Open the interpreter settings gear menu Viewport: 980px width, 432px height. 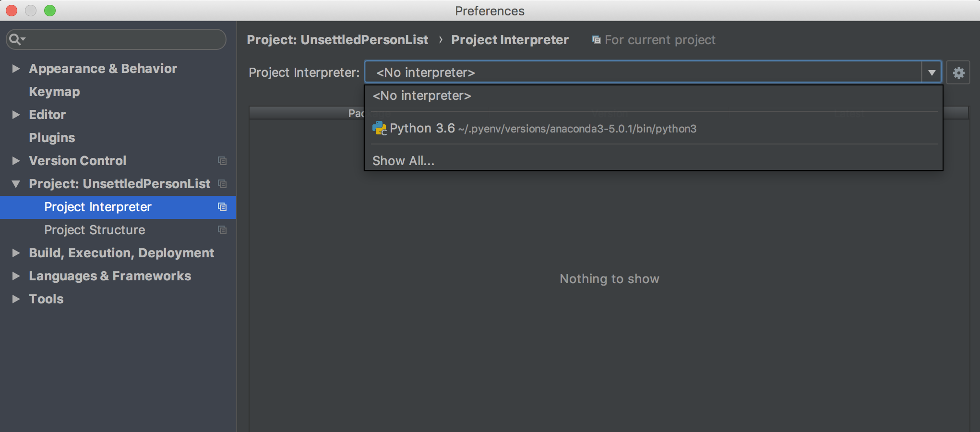958,72
